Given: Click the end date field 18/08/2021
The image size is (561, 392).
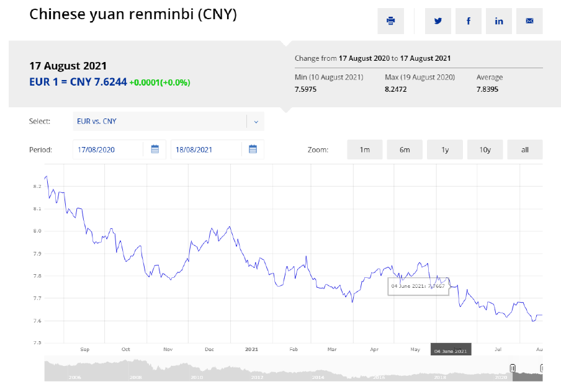Looking at the screenshot, I should [206, 149].
